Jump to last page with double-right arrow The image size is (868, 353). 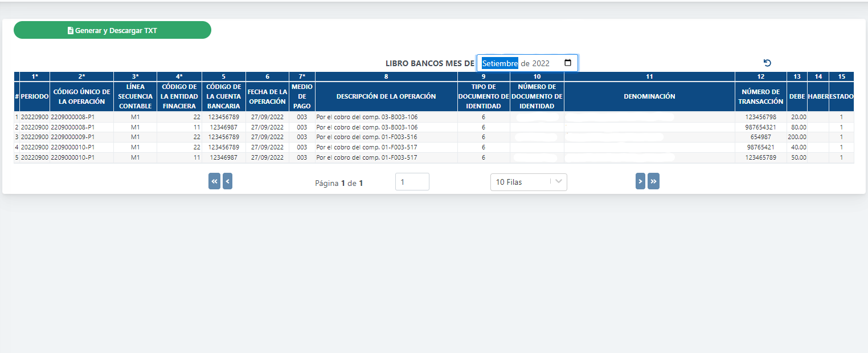click(653, 181)
